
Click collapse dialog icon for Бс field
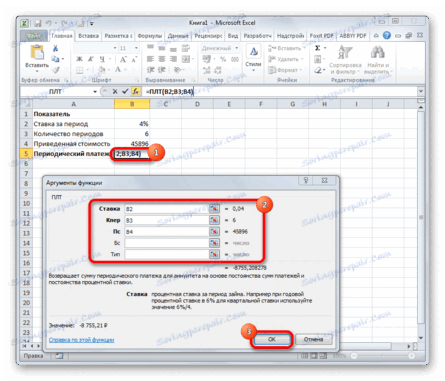click(214, 243)
